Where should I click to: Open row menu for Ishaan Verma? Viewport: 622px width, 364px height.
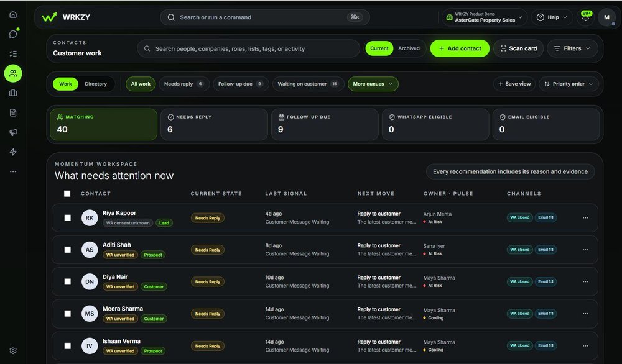[585, 346]
